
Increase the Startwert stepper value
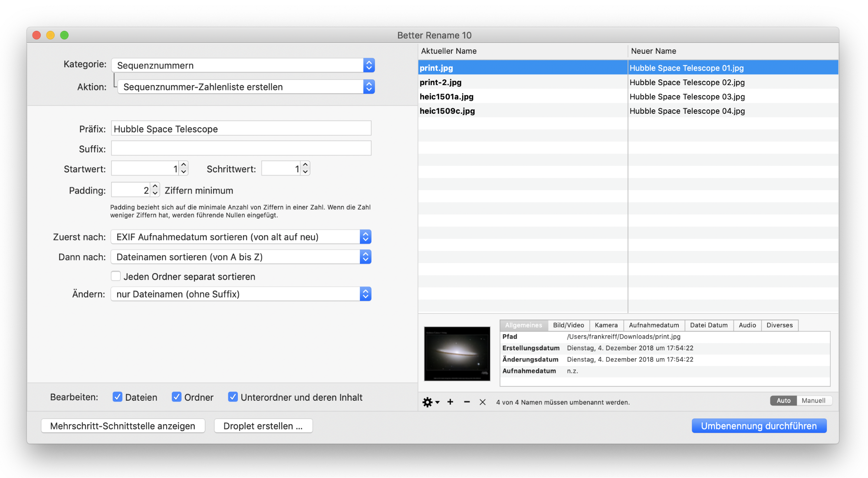point(184,165)
